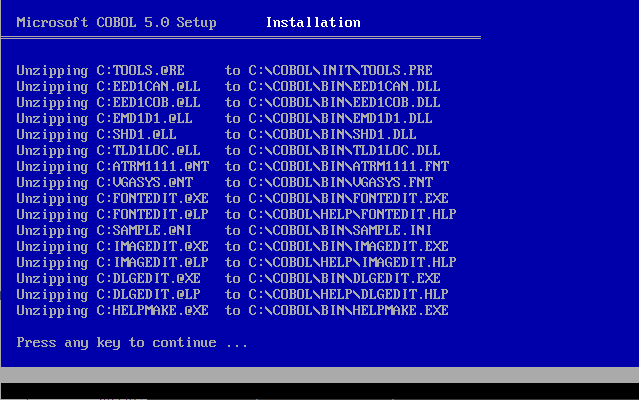Screen dimensions: 639x400
Task: Select destination C:\COBOL\HELP\DLGEDIT.HLP
Action: (348, 295)
